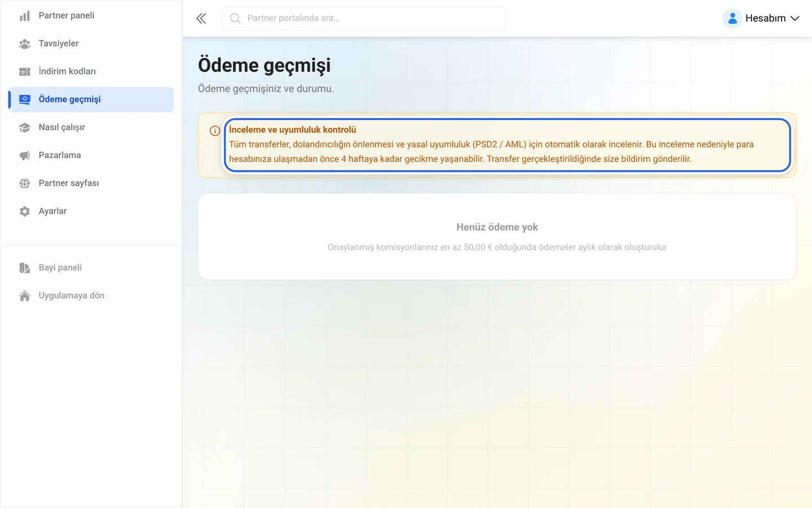812x508 pixels.
Task: Click the PSD2 / AML compliance notice text
Action: [491, 152]
